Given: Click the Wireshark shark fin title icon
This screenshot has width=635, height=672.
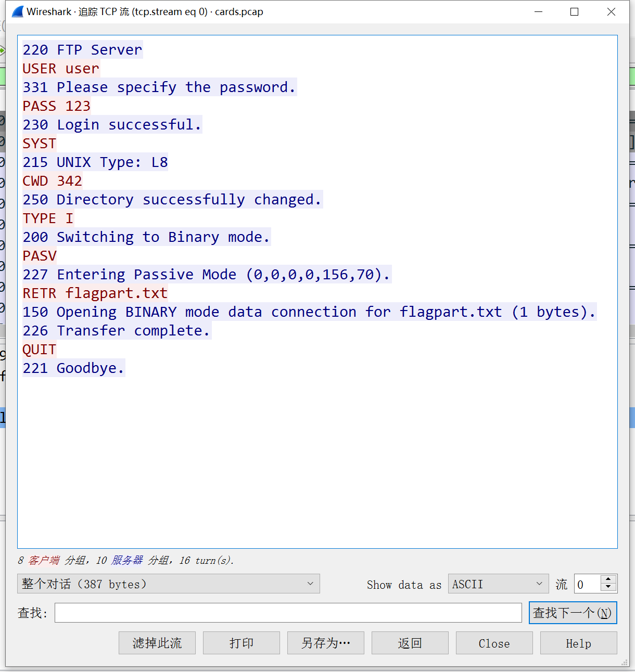Looking at the screenshot, I should [18, 11].
